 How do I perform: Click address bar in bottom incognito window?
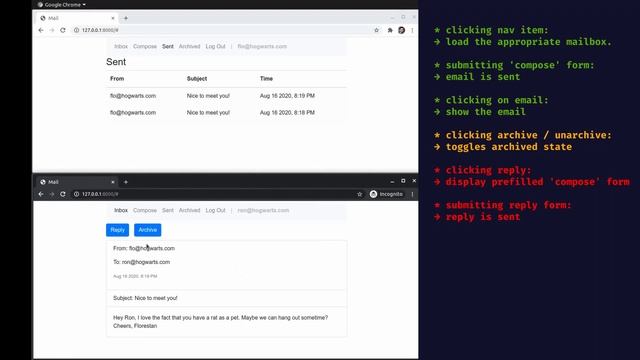click(x=216, y=194)
